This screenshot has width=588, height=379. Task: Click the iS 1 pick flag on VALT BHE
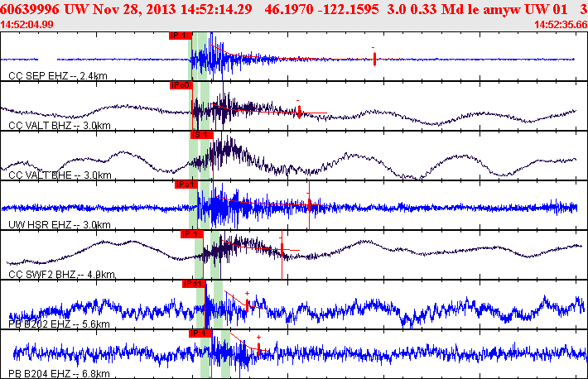point(202,135)
